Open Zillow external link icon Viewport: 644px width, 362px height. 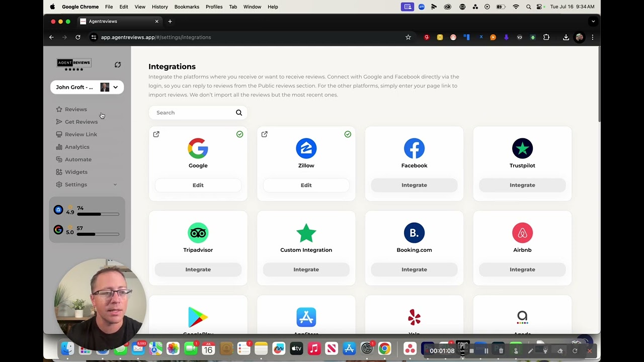click(x=265, y=134)
